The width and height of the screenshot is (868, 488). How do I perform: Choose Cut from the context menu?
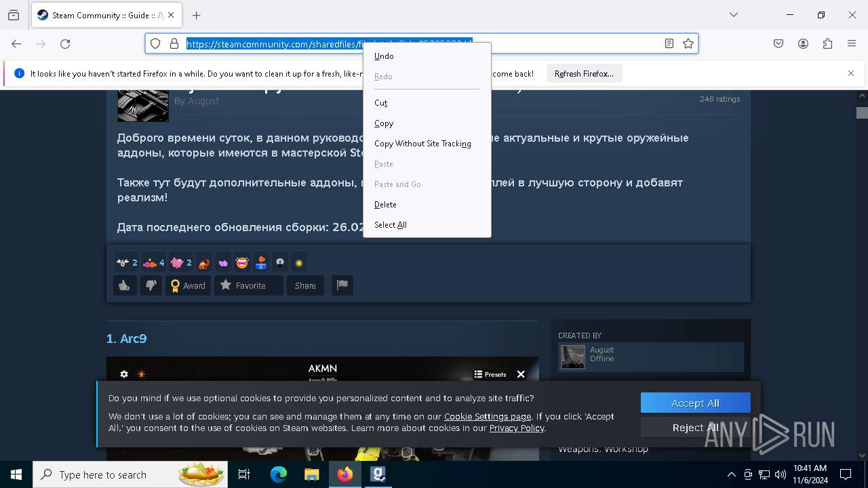pos(427,103)
